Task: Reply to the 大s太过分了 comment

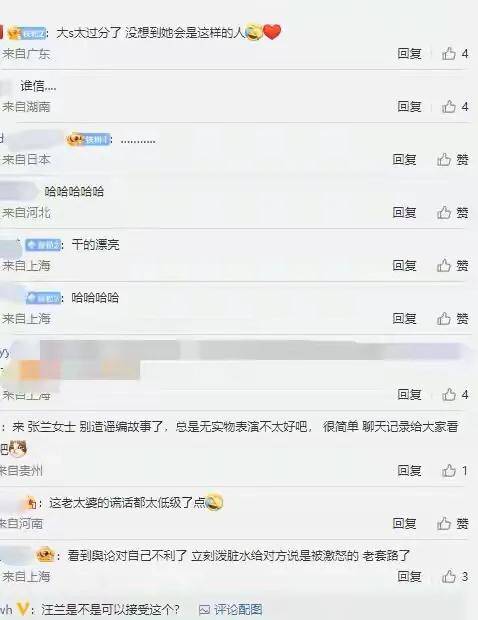Action: (409, 53)
